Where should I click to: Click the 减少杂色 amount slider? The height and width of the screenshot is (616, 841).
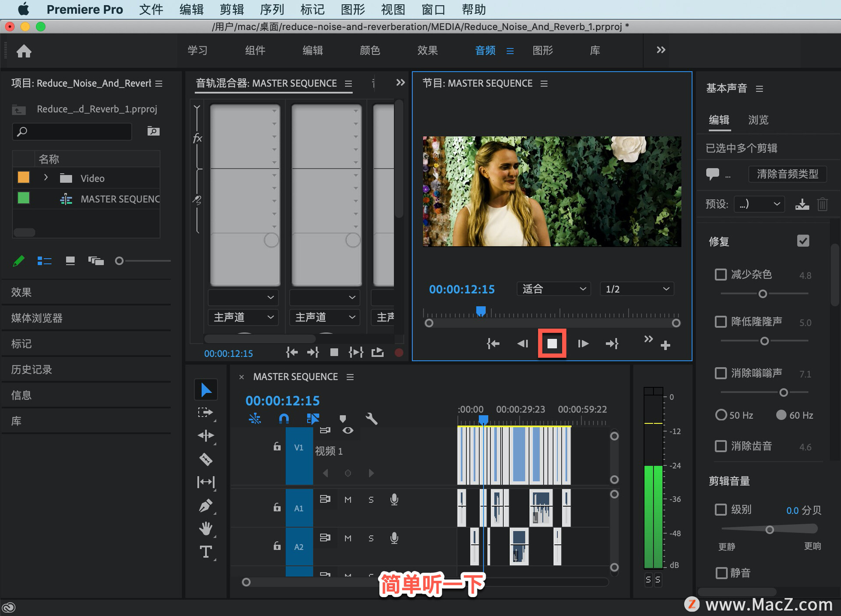[x=763, y=294]
